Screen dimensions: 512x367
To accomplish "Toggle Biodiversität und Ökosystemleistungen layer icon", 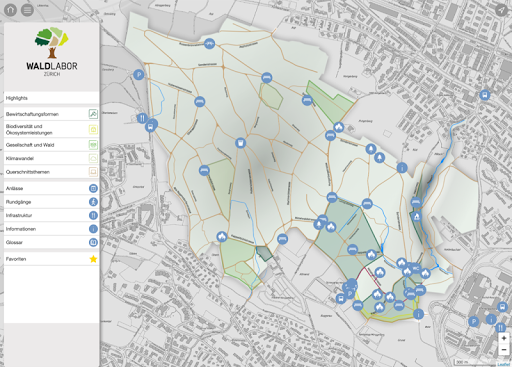I will click(x=93, y=129).
